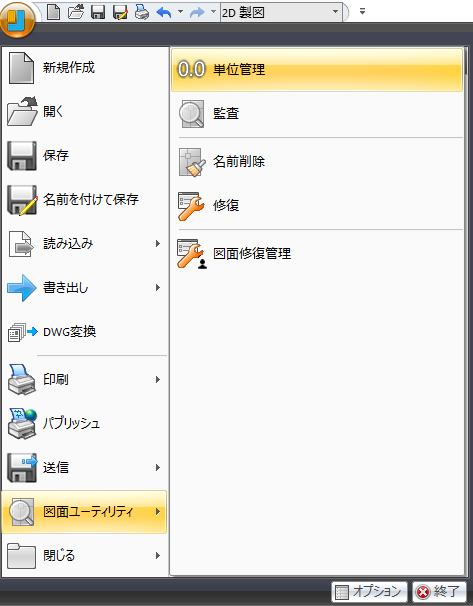This screenshot has width=473, height=606.
Task: Click the オプション button
Action: click(369, 592)
